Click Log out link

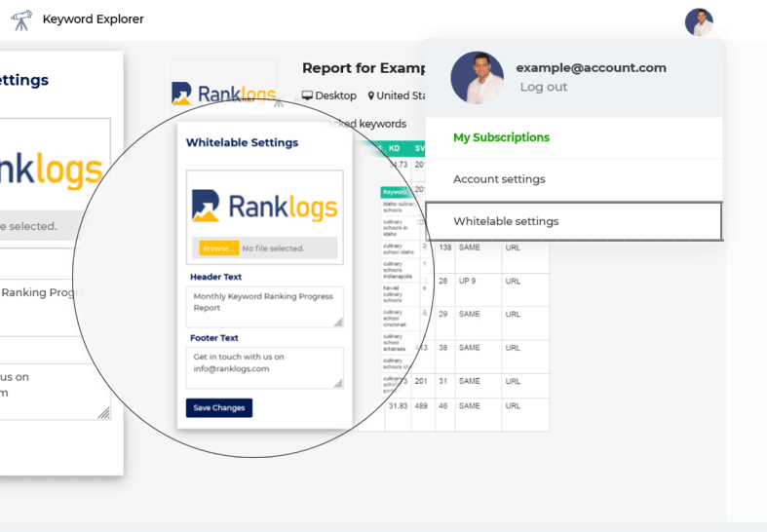pos(544,87)
